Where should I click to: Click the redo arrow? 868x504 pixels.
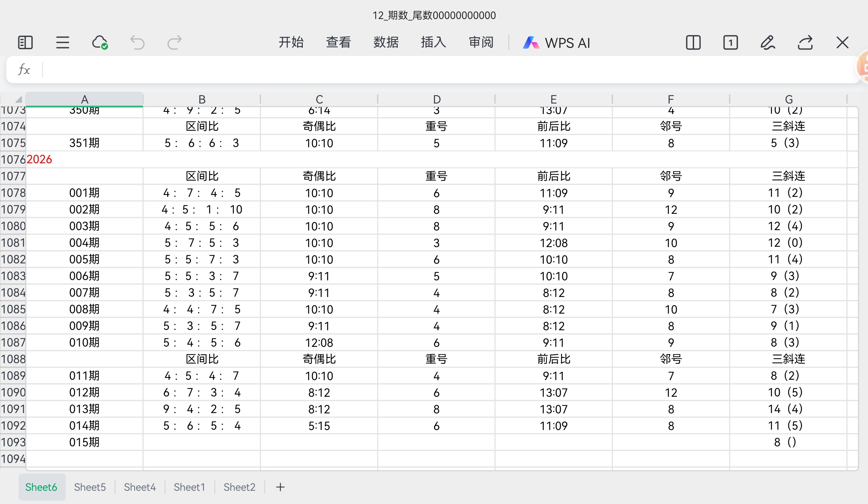coord(174,43)
